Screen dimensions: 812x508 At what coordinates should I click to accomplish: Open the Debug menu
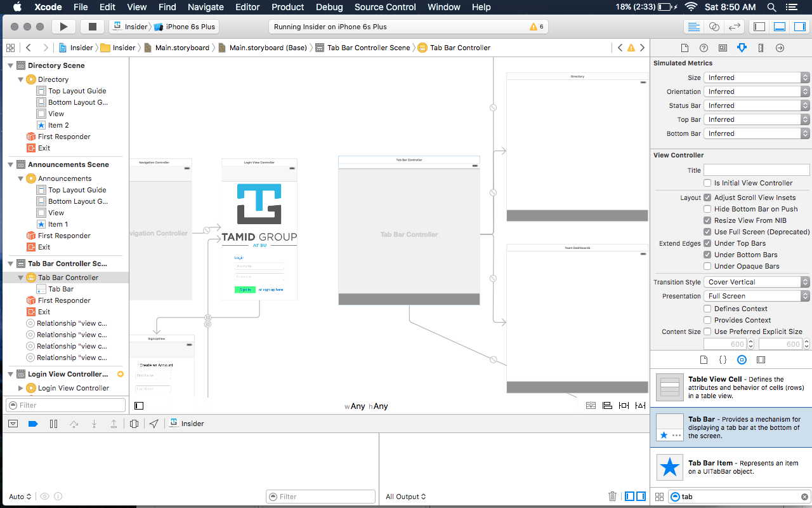tap(329, 7)
